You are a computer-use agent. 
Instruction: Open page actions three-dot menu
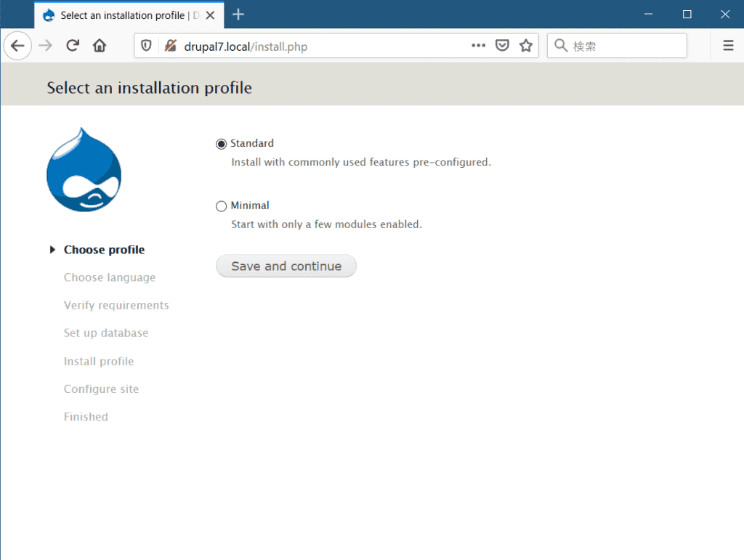[x=478, y=46]
